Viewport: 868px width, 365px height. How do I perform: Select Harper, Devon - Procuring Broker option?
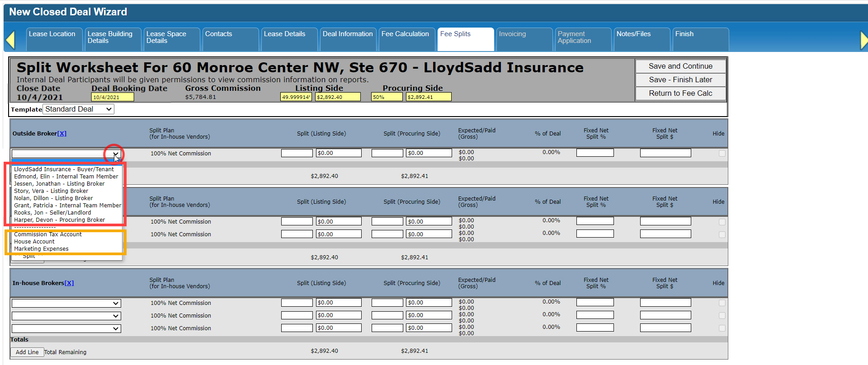[59, 220]
